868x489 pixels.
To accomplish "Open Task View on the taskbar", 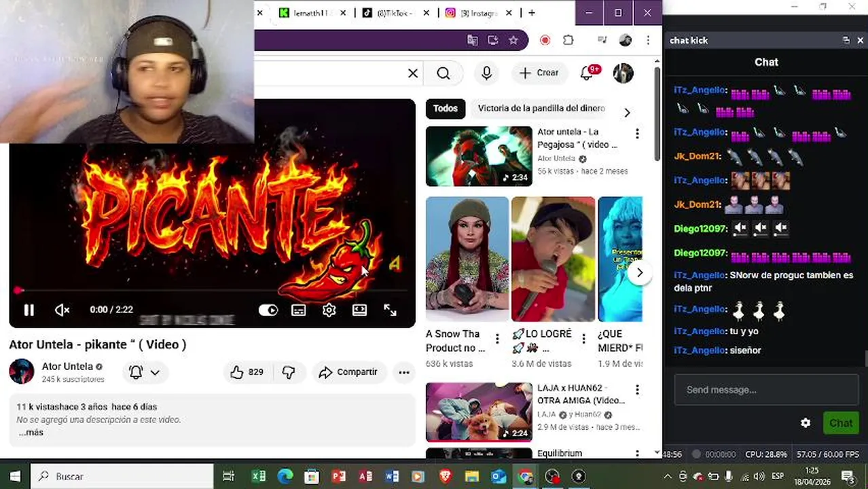I will [229, 476].
